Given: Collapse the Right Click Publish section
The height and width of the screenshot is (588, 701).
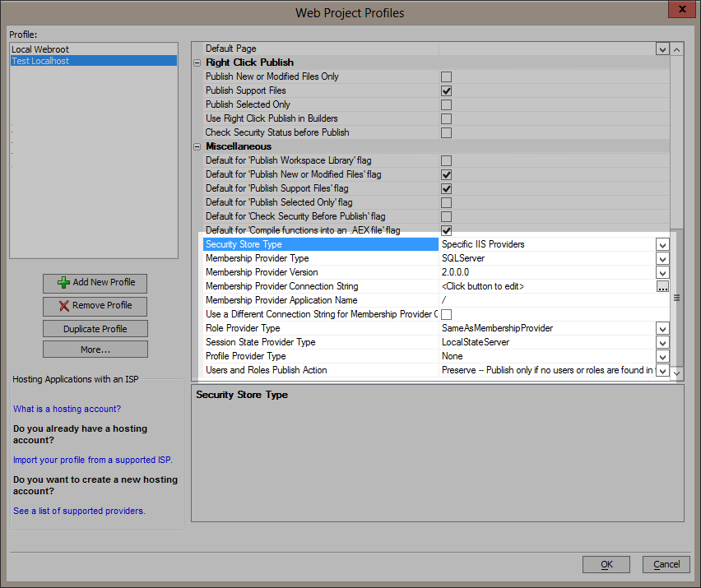Looking at the screenshot, I should click(x=197, y=63).
